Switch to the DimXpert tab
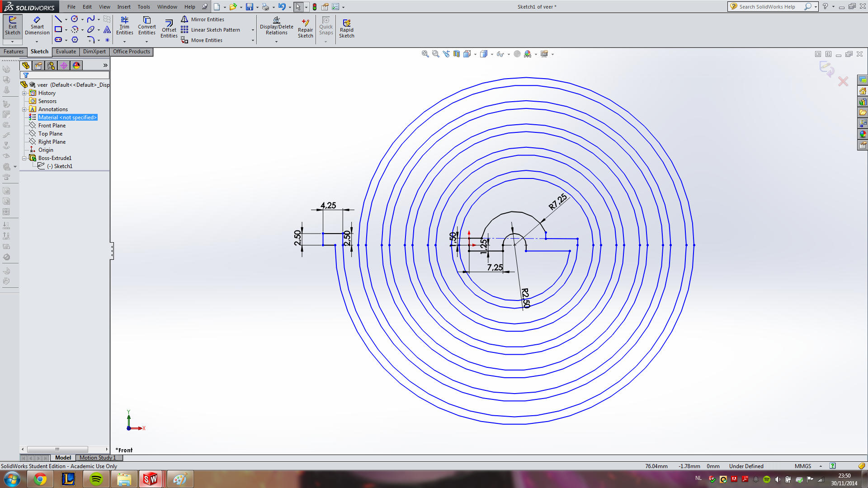868x488 pixels. click(94, 52)
